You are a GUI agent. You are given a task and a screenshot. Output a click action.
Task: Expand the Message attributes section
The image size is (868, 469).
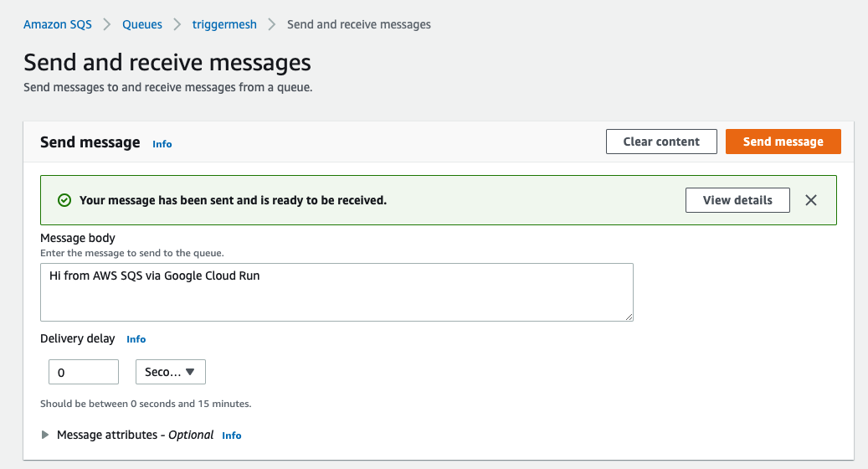pos(46,435)
